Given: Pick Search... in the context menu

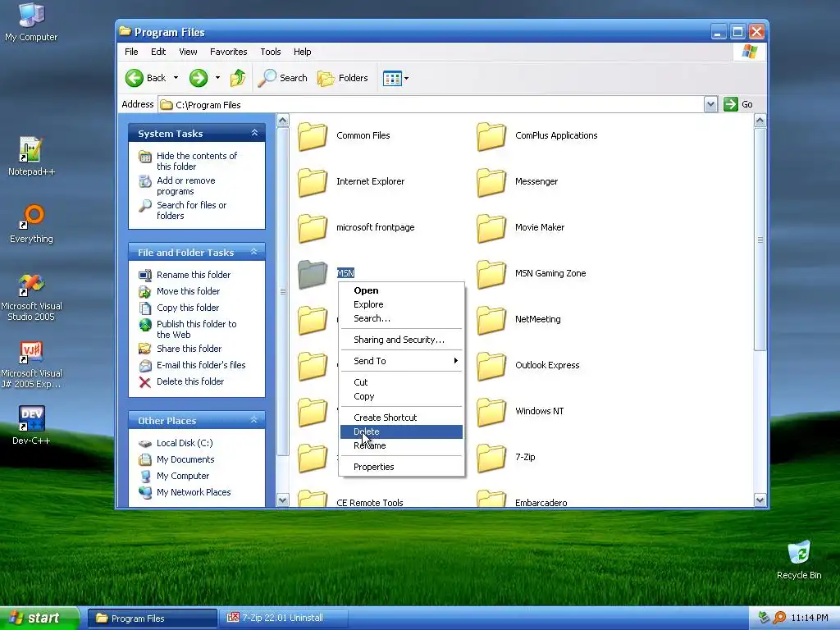Looking at the screenshot, I should (401, 318).
